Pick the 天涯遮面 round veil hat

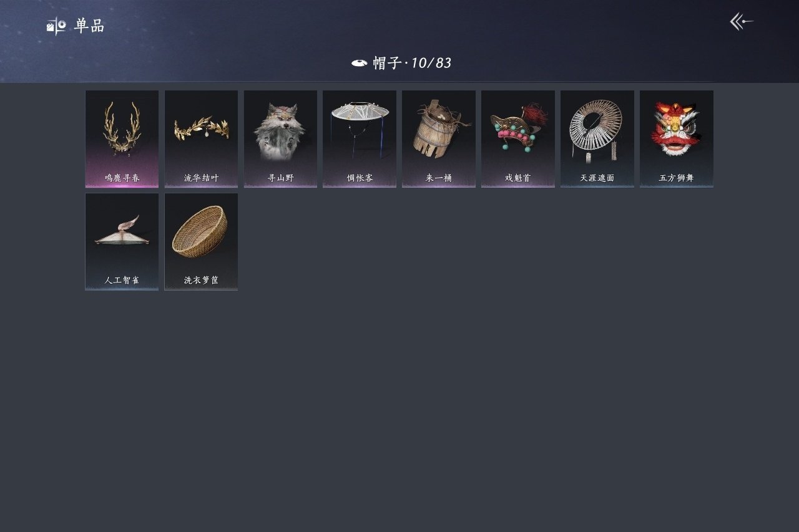pyautogui.click(x=597, y=138)
